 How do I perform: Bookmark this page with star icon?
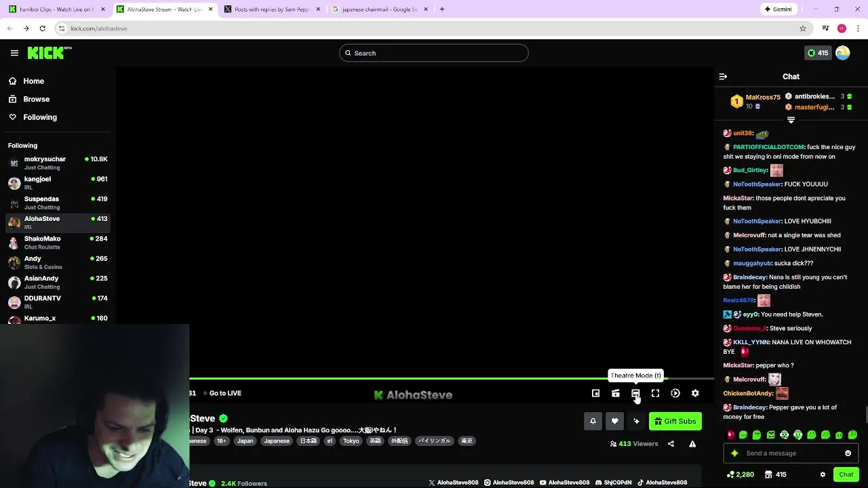point(803,28)
